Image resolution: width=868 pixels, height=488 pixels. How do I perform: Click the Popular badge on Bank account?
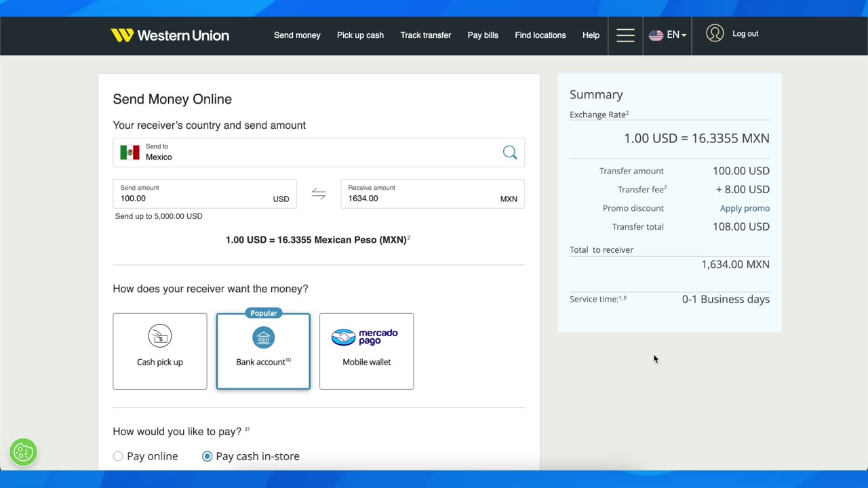[264, 313]
